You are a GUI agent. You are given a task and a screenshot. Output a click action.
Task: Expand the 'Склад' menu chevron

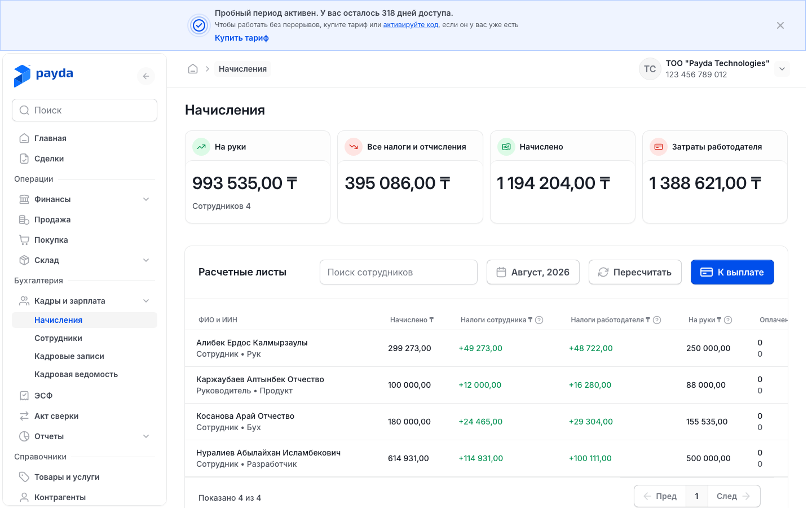[146, 260]
